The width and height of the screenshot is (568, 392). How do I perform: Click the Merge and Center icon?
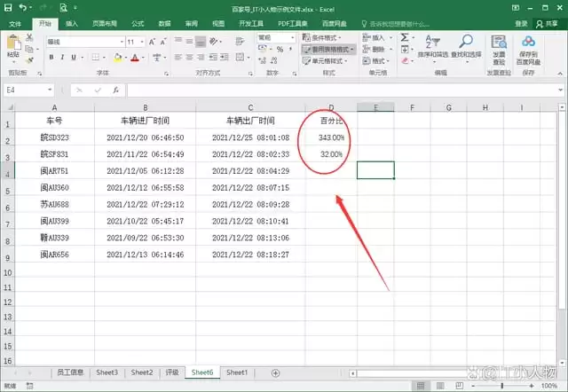tap(240, 57)
